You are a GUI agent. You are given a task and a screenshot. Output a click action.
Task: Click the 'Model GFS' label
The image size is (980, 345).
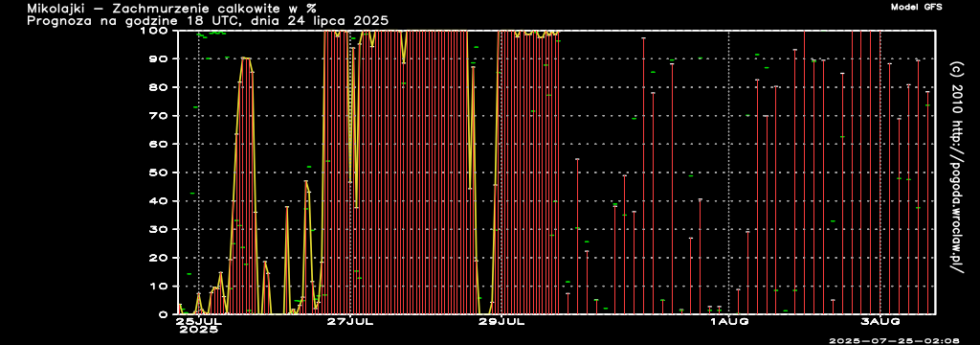click(x=916, y=7)
